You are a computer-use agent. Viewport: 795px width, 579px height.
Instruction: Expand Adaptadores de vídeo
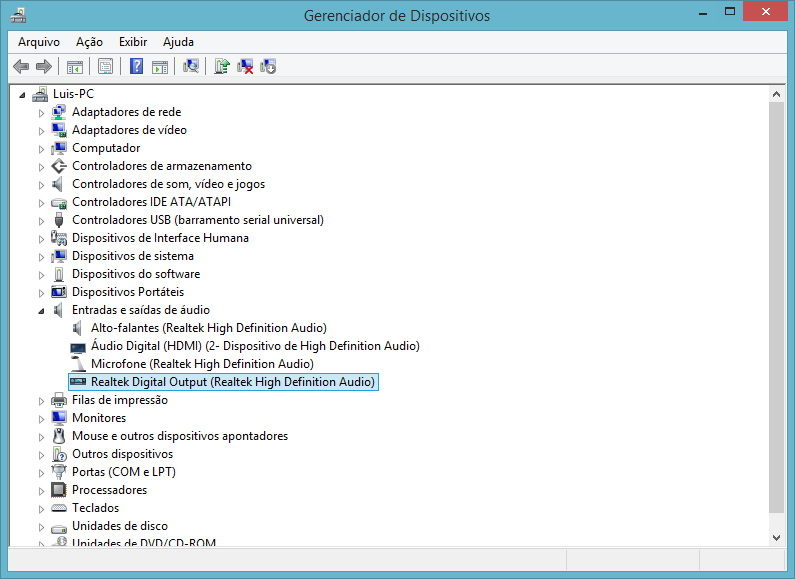[42, 131]
